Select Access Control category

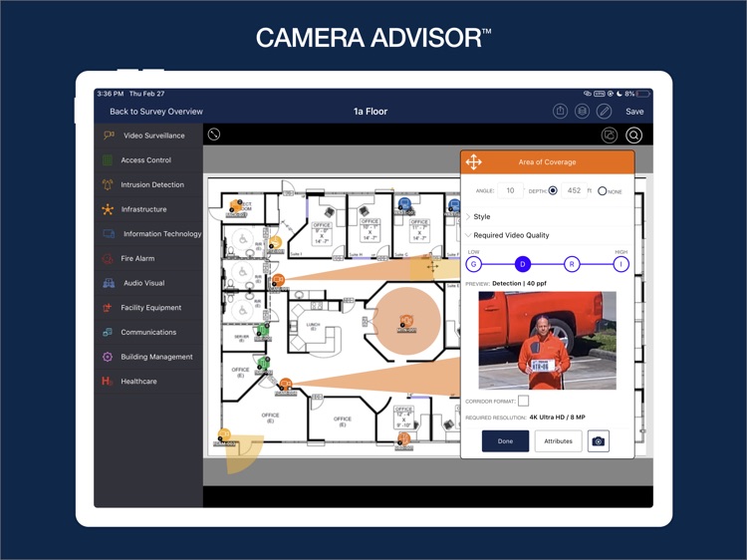click(x=148, y=160)
